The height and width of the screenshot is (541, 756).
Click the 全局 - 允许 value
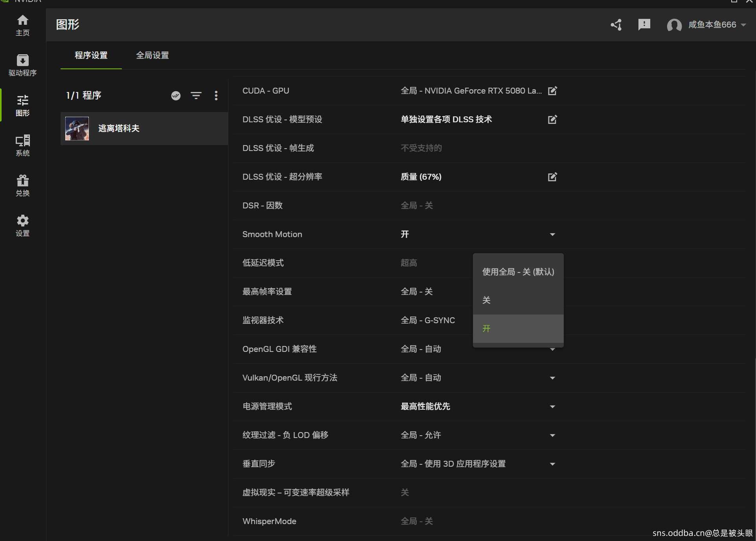pyautogui.click(x=421, y=435)
